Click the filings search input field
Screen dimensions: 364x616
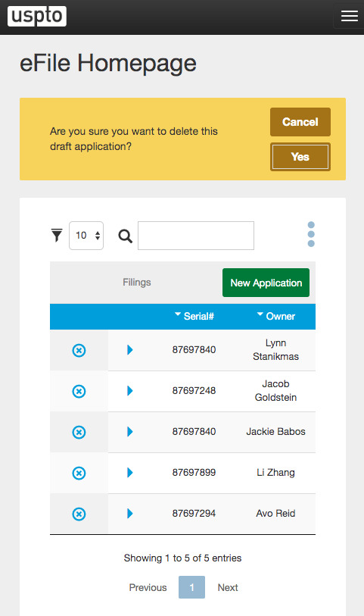tap(196, 236)
